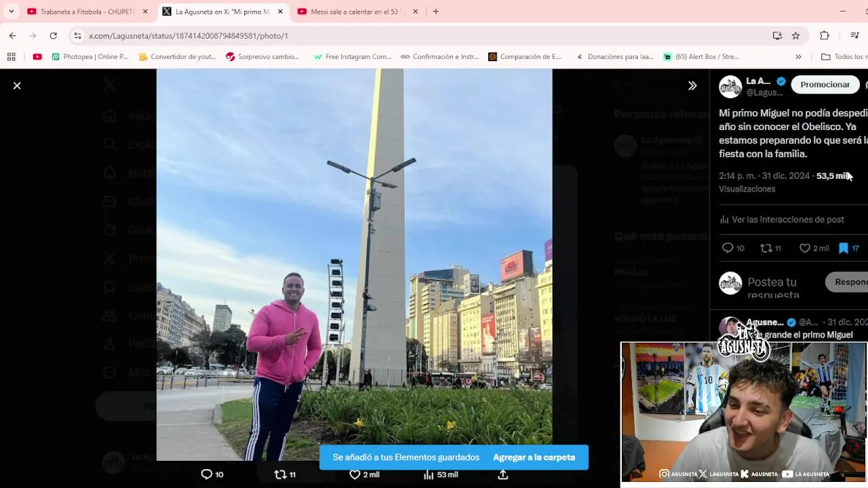Collapse the side panel with double-chevron icon
Viewport: 868px width, 488px height.
[x=692, y=86]
